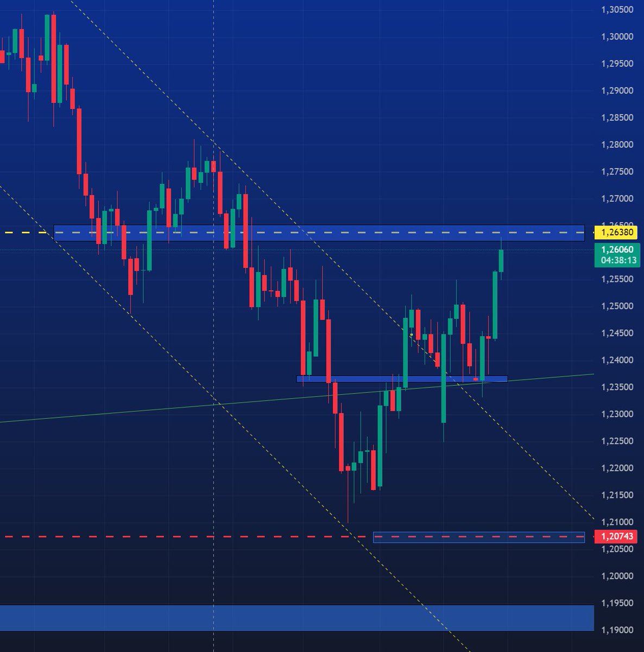
Task: Click the 1,23500 price axis label
Action: (617, 387)
